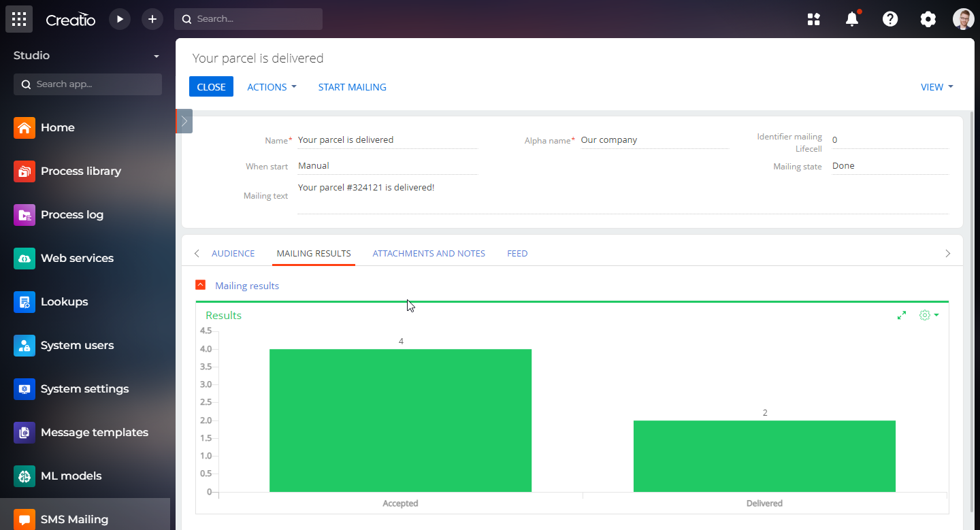
Task: Click the plus quick-add icon
Action: click(152, 19)
